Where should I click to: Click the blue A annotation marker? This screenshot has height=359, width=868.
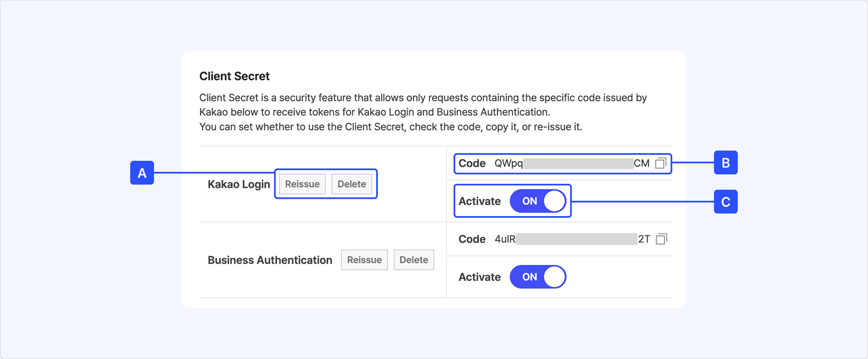(142, 173)
